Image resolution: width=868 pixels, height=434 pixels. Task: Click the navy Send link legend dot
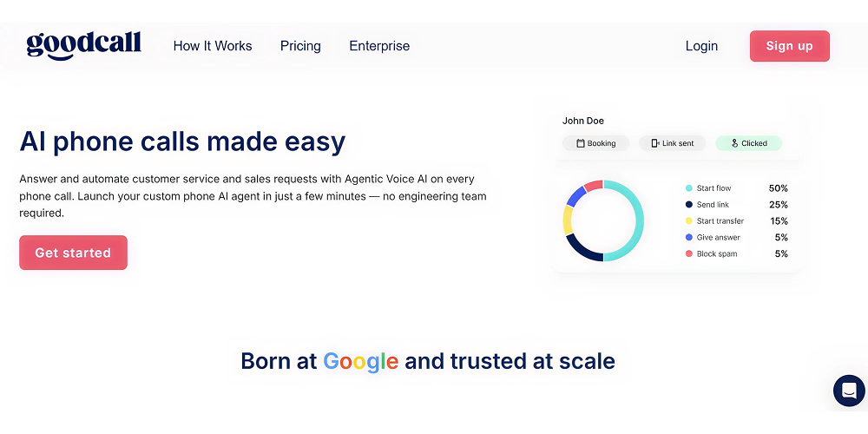point(689,204)
